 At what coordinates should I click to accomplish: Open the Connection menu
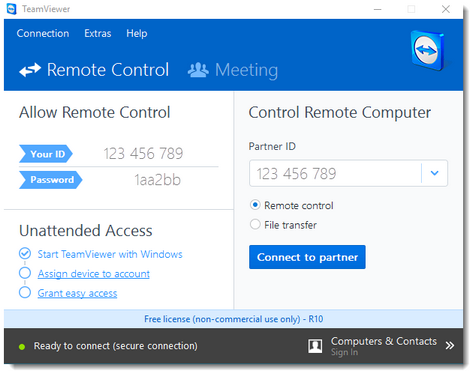click(43, 33)
